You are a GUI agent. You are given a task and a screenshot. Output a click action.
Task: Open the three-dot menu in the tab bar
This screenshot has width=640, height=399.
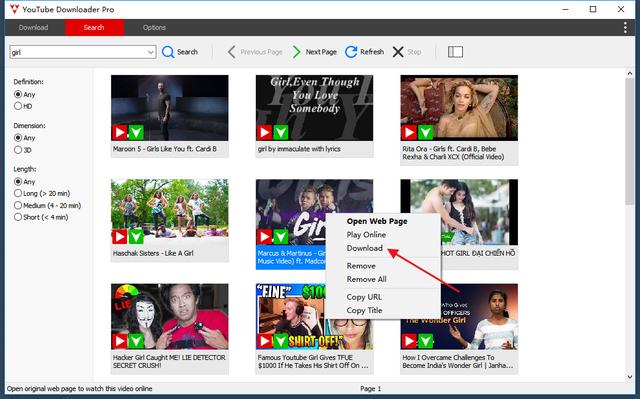pyautogui.click(x=625, y=27)
